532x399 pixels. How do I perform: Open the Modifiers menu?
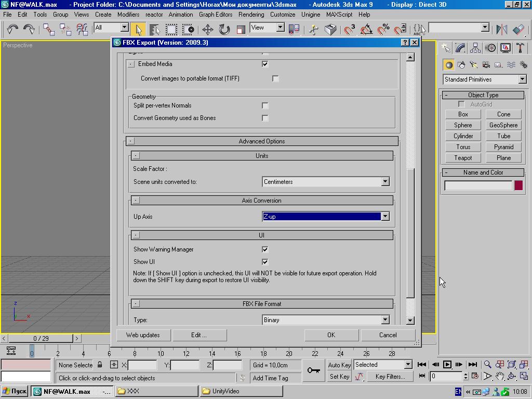(x=128, y=15)
